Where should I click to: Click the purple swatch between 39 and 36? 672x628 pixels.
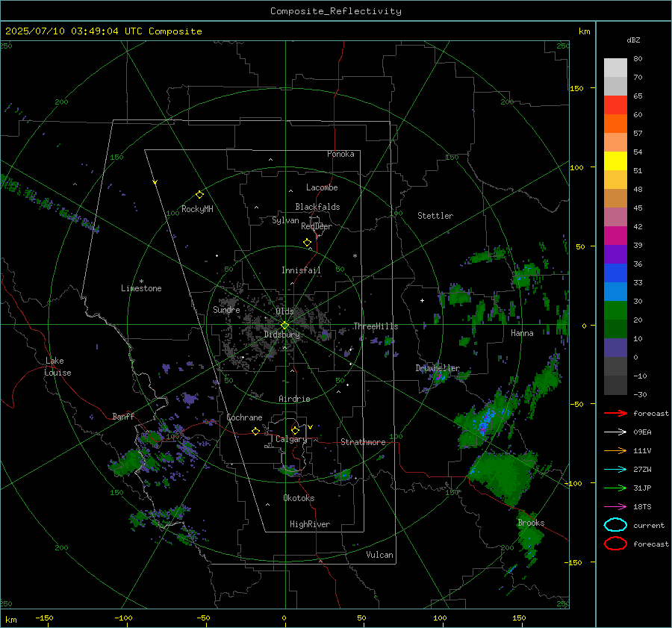click(x=615, y=254)
